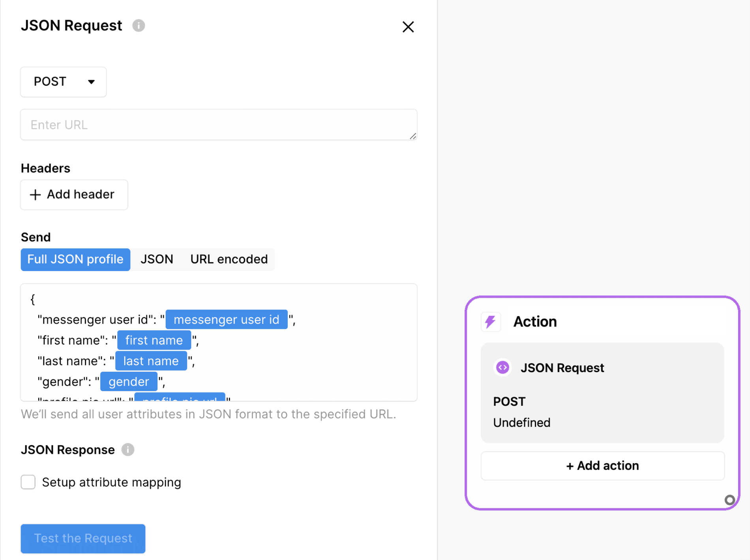
Task: Click the Add header button
Action: [74, 195]
